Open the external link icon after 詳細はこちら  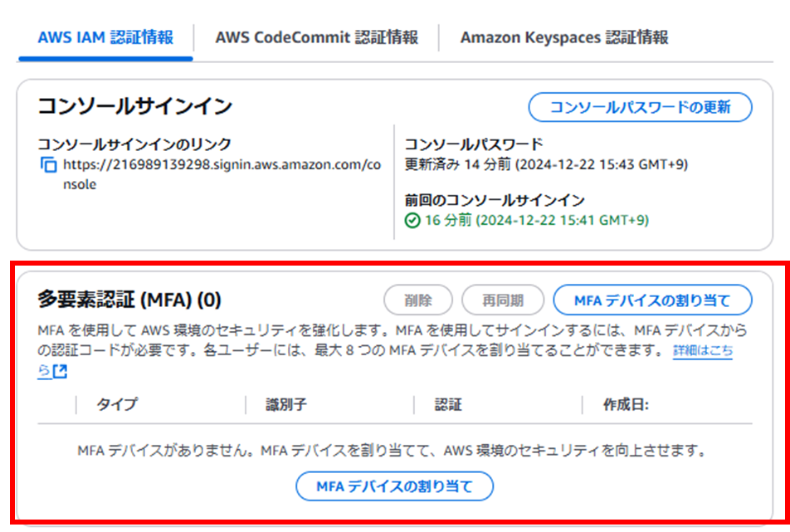(x=60, y=371)
